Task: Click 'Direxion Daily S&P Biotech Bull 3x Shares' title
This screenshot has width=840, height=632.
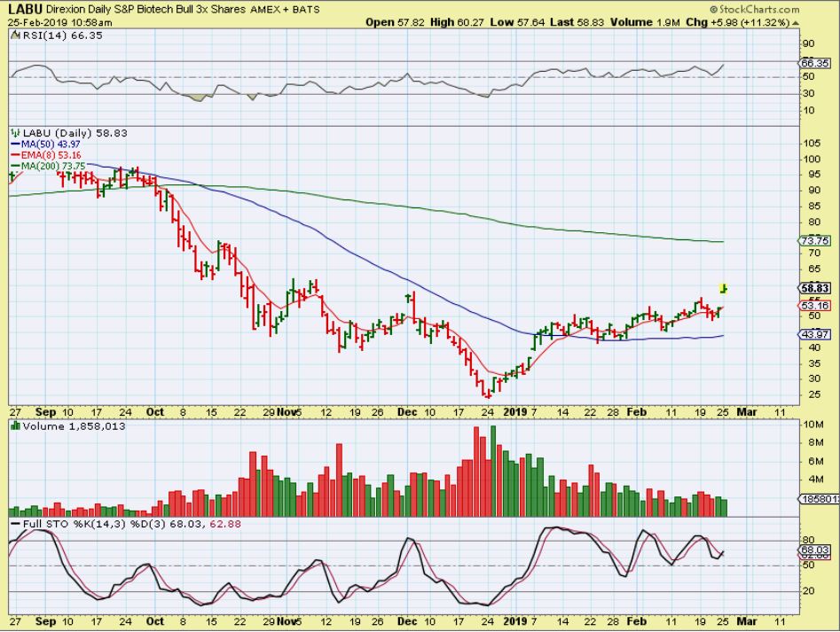Action: point(145,9)
